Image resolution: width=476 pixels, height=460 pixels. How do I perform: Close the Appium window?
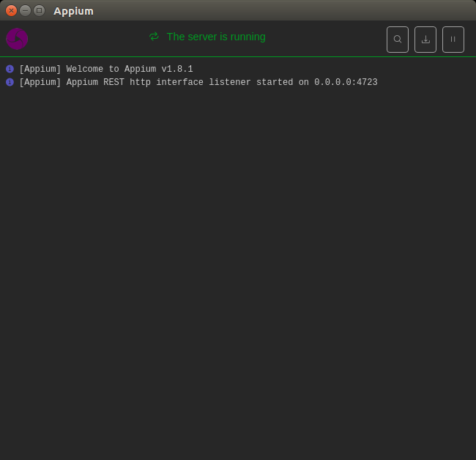tap(11, 11)
